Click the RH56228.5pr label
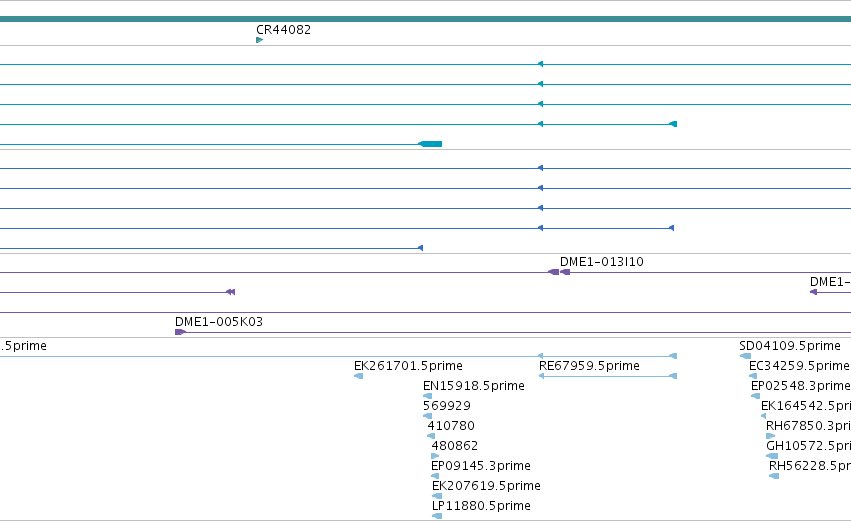The image size is (851, 521). tap(810, 466)
